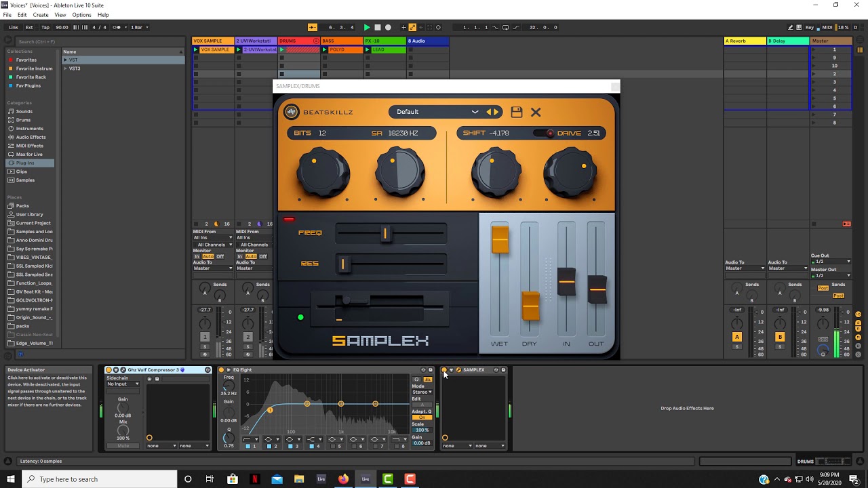The image size is (868, 488).
Task: Select Drums category in browser
Action: (x=23, y=120)
